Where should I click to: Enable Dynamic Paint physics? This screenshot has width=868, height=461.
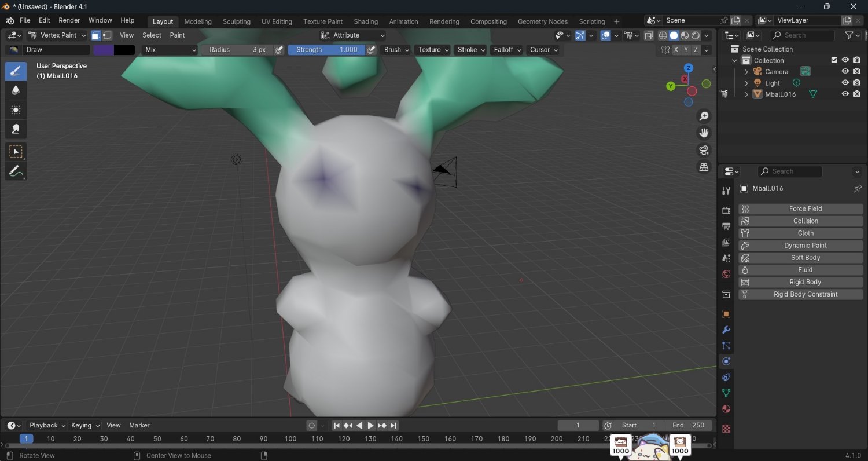[x=801, y=246]
